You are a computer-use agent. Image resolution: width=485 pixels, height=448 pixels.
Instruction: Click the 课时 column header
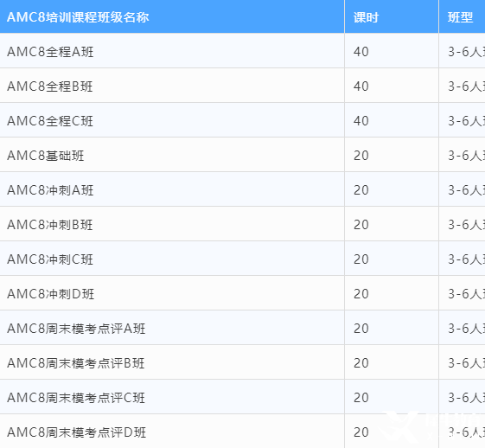[x=367, y=17]
